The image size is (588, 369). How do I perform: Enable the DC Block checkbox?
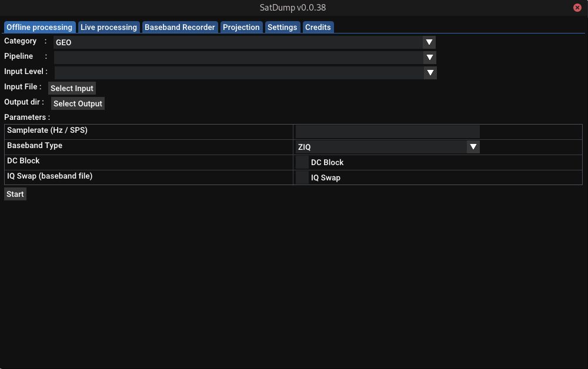302,162
